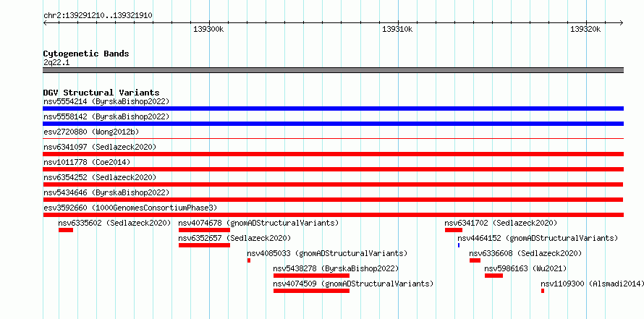Viewport: 644px width, 319px height.
Task: Open nsv1011778 (Coe2014) variant label
Action: [87, 162]
